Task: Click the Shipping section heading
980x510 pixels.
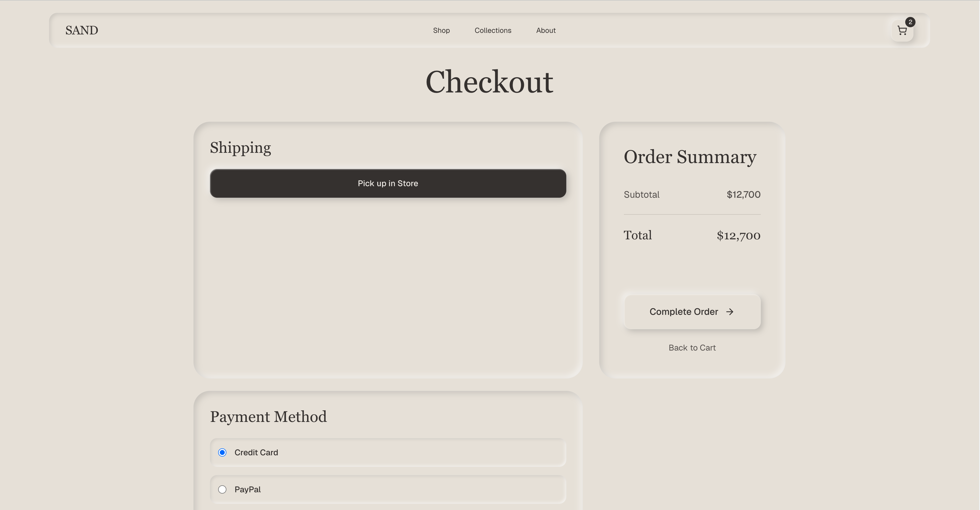Action: pyautogui.click(x=241, y=148)
